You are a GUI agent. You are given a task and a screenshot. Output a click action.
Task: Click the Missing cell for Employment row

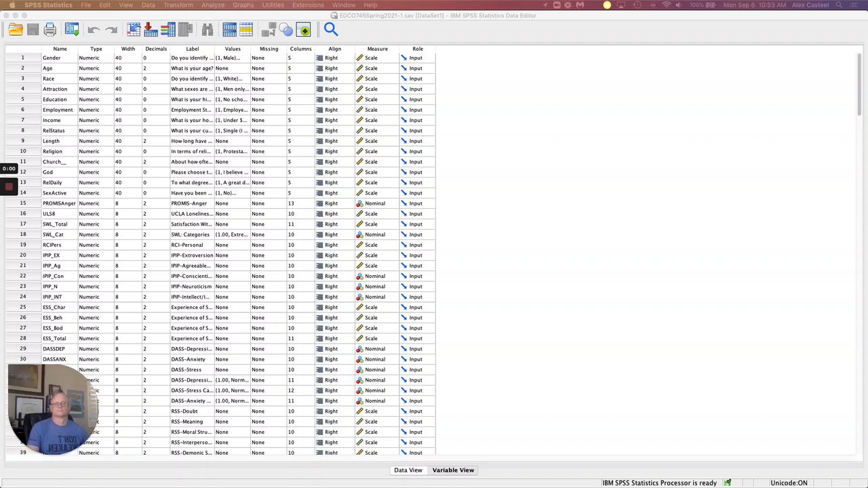(x=269, y=110)
